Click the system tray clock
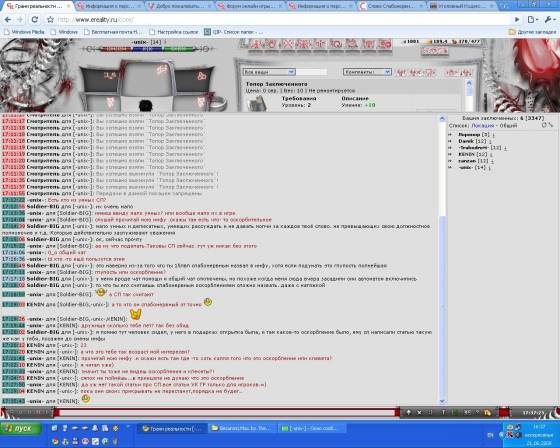The height and width of the screenshot is (448, 560). pyautogui.click(x=540, y=435)
